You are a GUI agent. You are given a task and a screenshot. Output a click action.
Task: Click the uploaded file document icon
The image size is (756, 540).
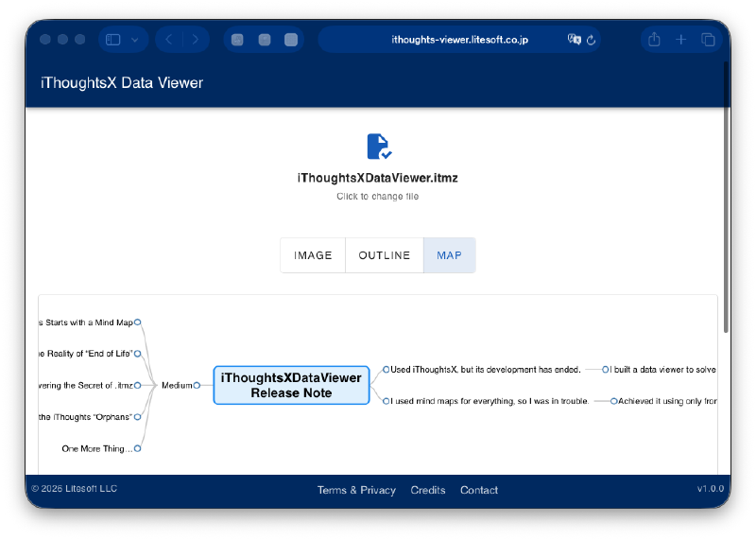click(x=379, y=147)
